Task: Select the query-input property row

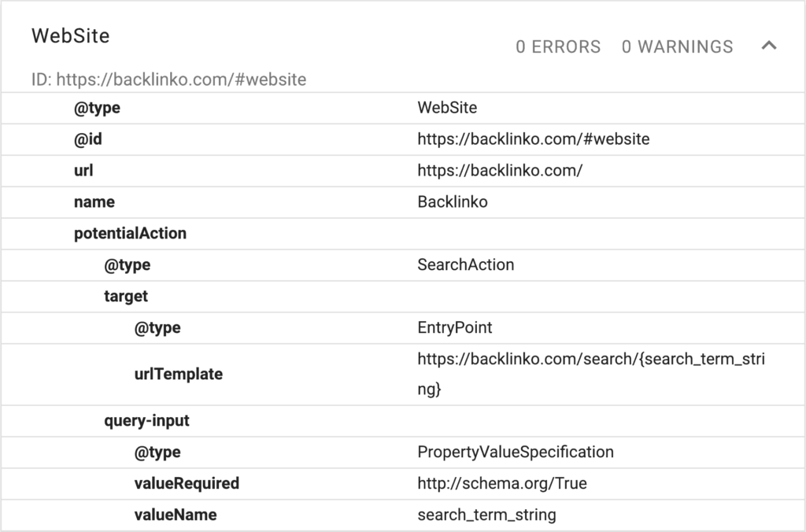Action: pyautogui.click(x=146, y=421)
